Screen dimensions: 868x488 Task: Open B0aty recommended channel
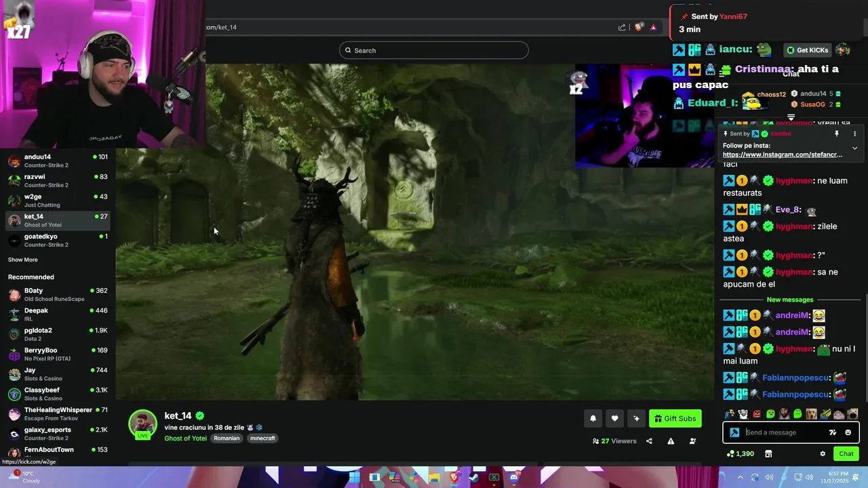tap(58, 294)
